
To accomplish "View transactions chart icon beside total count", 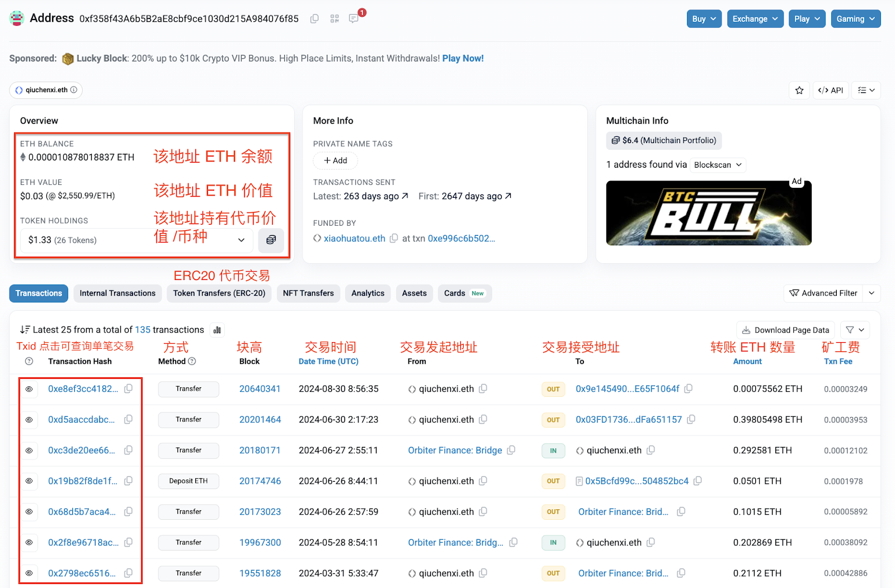I will [217, 330].
